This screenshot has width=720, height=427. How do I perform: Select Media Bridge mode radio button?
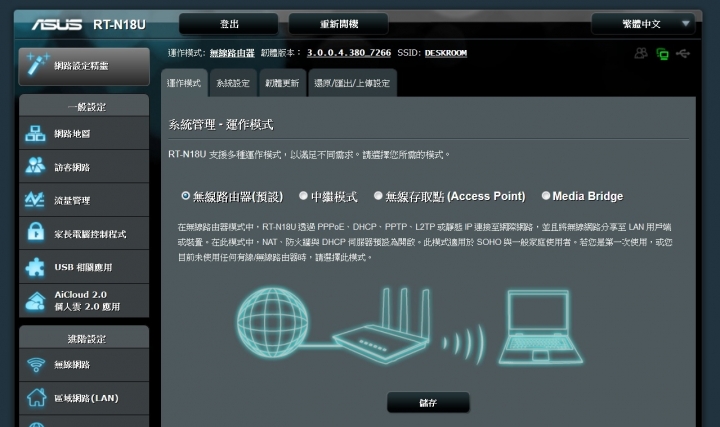546,196
